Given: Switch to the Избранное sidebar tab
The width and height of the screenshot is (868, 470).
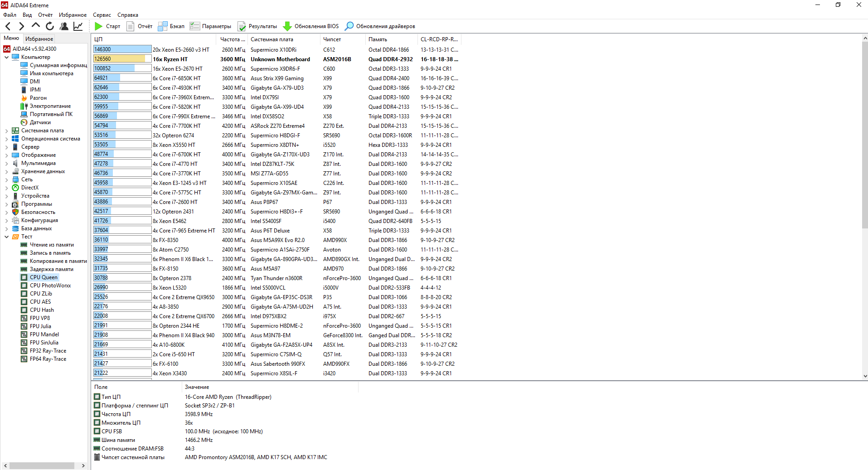Looking at the screenshot, I should click(x=39, y=39).
